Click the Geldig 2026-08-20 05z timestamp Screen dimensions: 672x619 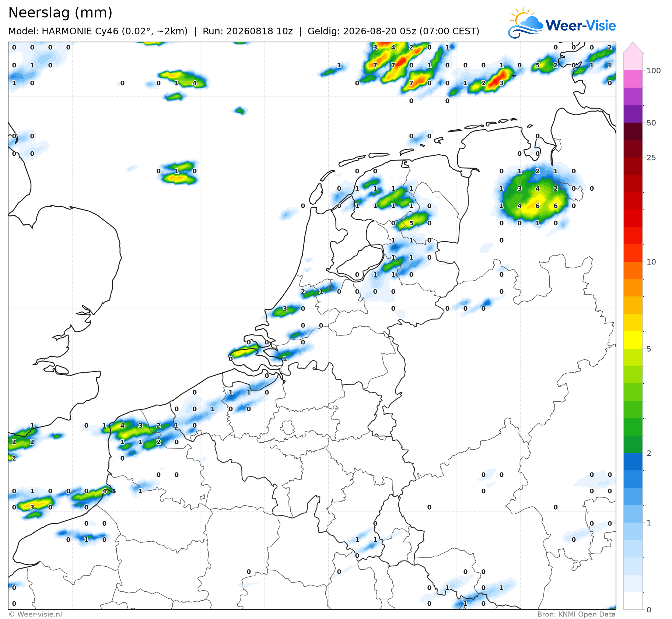coord(393,31)
